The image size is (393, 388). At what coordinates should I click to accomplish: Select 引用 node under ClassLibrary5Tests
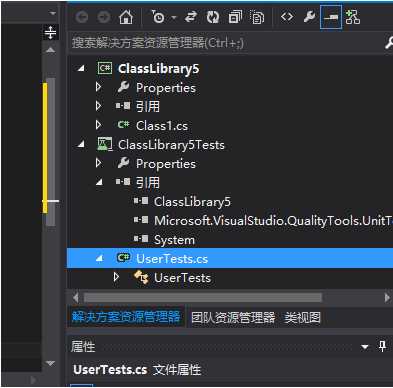(148, 182)
